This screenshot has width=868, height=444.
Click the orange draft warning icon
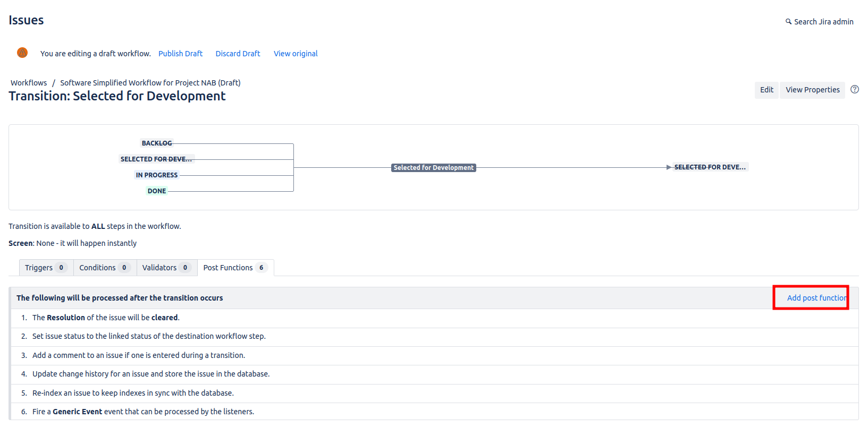coord(22,53)
